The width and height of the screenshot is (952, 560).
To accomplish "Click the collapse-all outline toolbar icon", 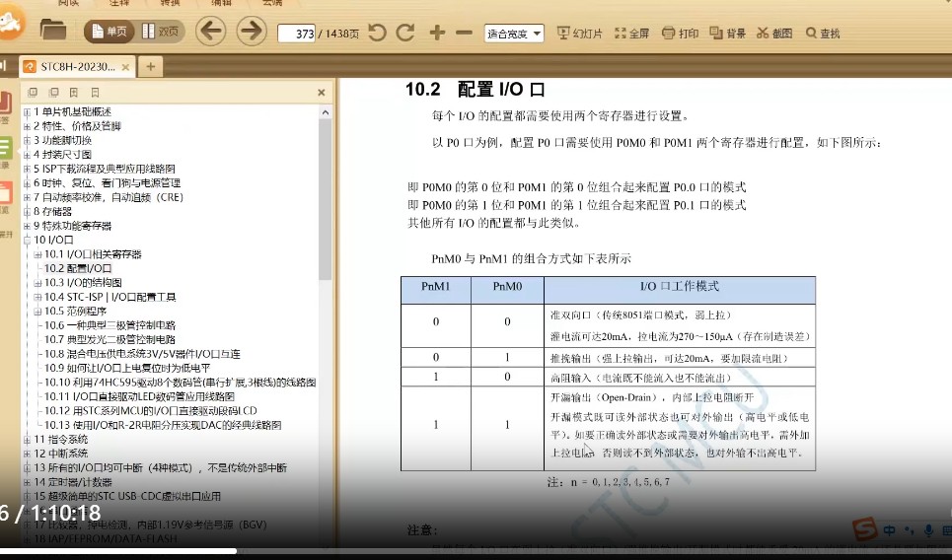I will pyautogui.click(x=95, y=93).
